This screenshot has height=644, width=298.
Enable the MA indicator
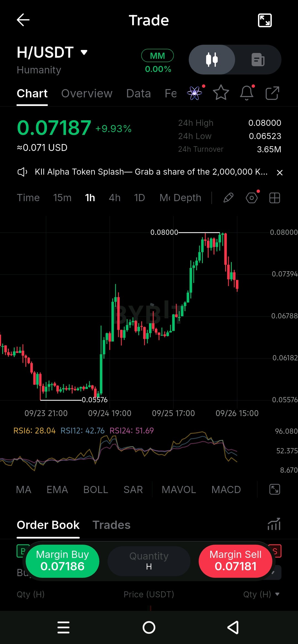click(24, 490)
